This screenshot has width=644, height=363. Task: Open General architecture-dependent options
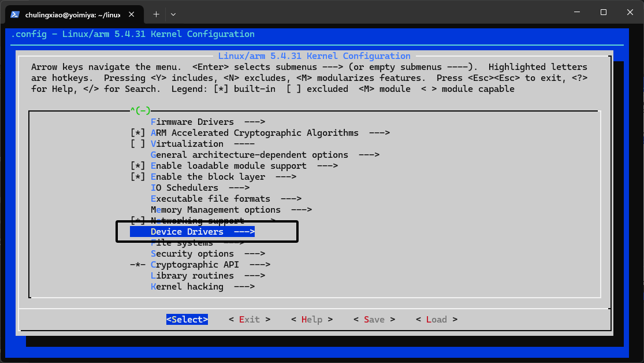point(265,155)
